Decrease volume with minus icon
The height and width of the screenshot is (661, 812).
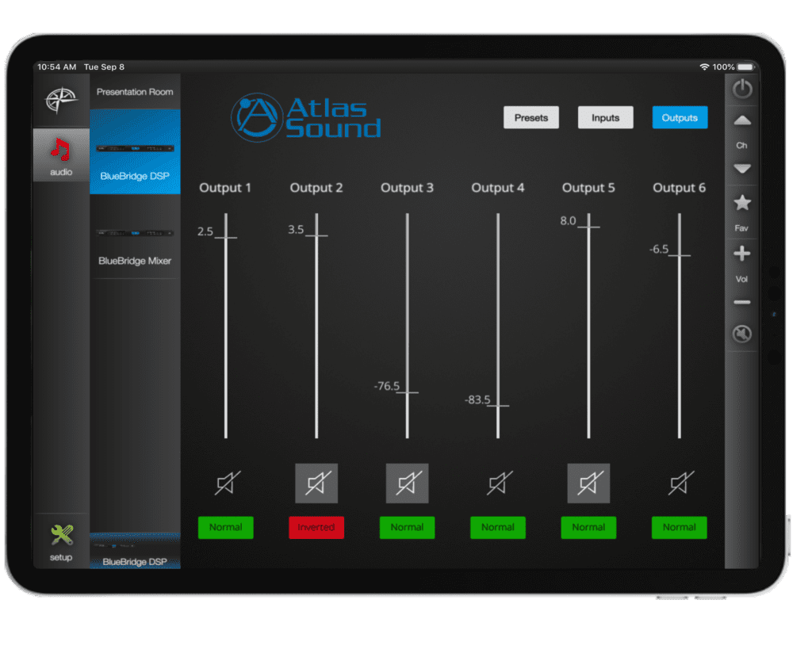pos(742,302)
